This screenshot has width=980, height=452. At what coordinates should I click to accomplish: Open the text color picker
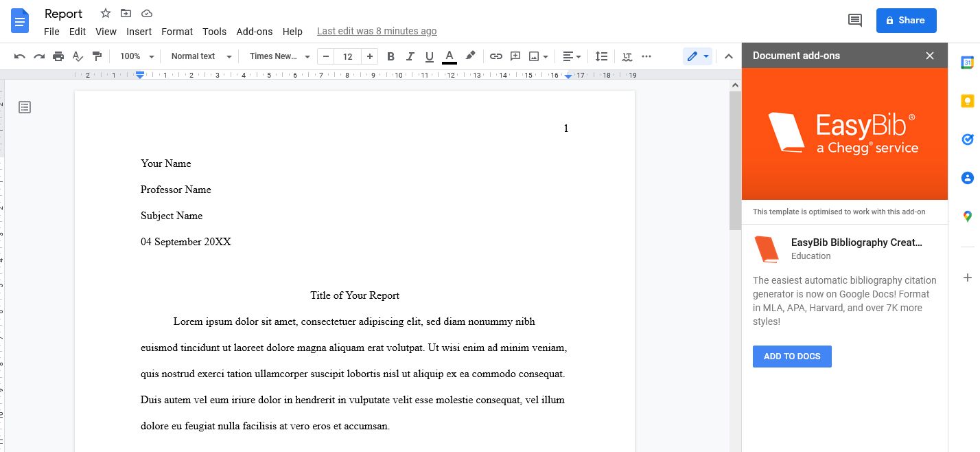(x=449, y=56)
